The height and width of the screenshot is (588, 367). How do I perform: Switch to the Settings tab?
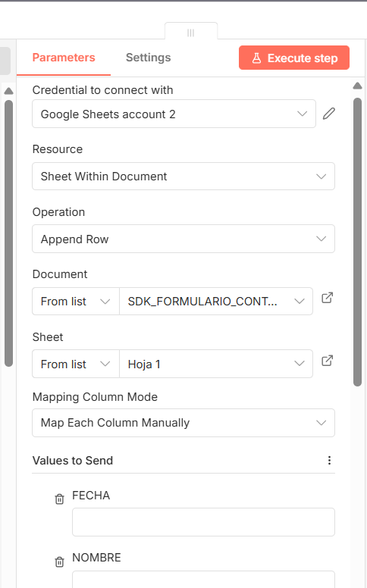pyautogui.click(x=148, y=58)
